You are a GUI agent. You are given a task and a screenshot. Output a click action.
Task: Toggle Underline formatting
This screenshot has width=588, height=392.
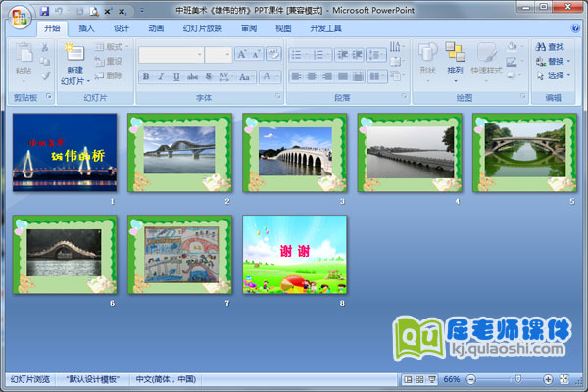pos(177,76)
